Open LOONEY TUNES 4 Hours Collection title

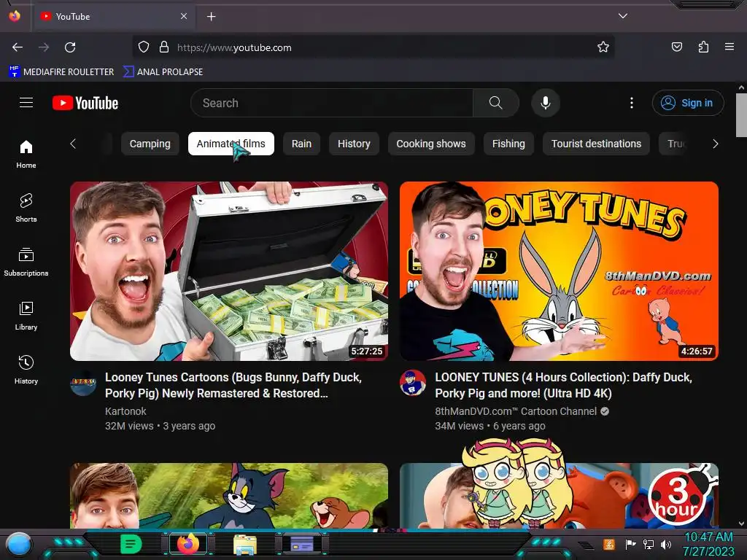[564, 385]
